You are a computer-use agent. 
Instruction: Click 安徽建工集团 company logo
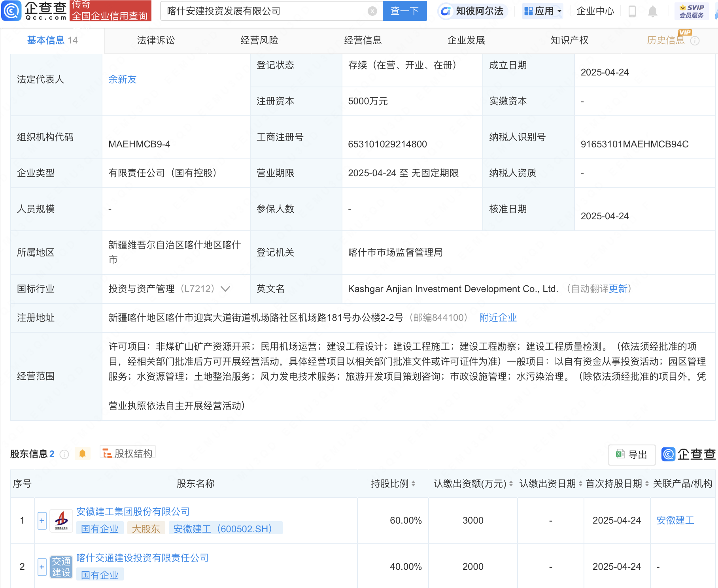[x=61, y=521]
